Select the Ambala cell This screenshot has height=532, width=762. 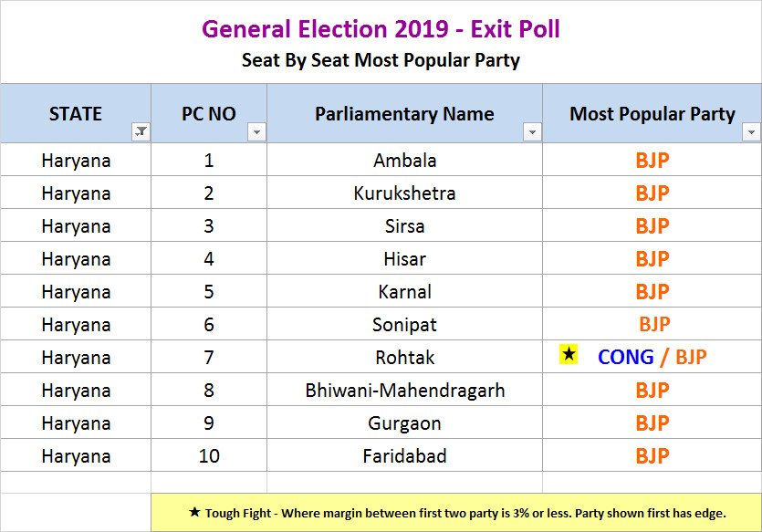(x=404, y=161)
